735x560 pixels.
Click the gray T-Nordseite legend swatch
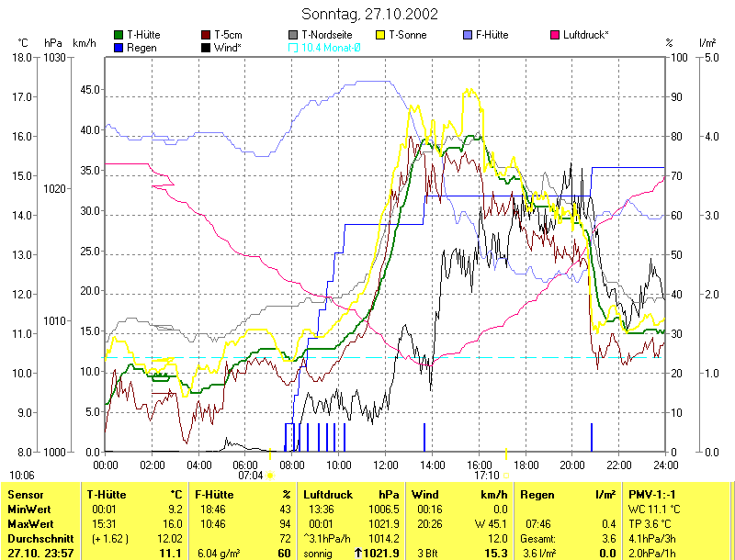tap(293, 35)
